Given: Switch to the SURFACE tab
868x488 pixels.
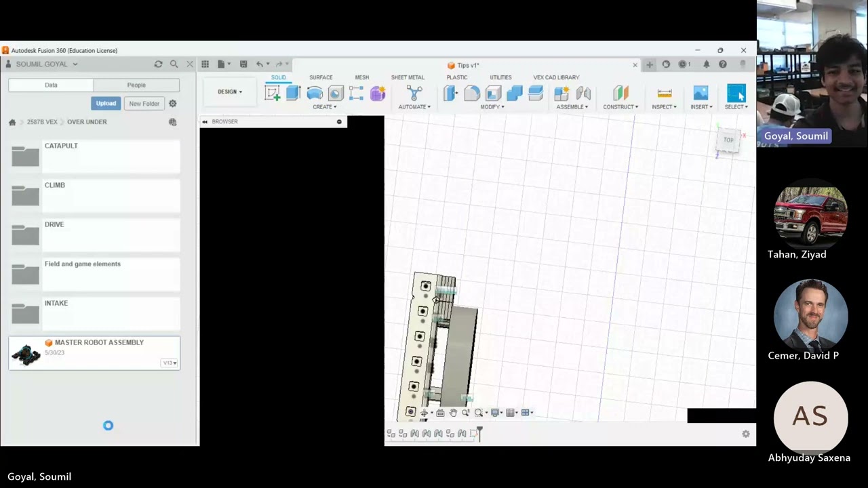Looking at the screenshot, I should click(321, 77).
